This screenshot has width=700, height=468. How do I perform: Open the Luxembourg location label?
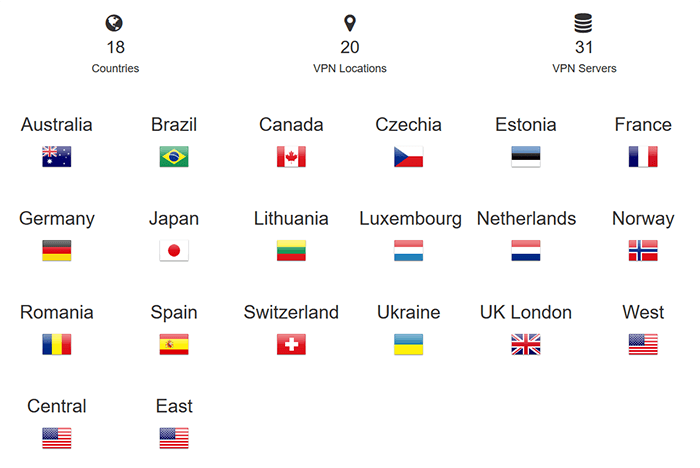(410, 219)
